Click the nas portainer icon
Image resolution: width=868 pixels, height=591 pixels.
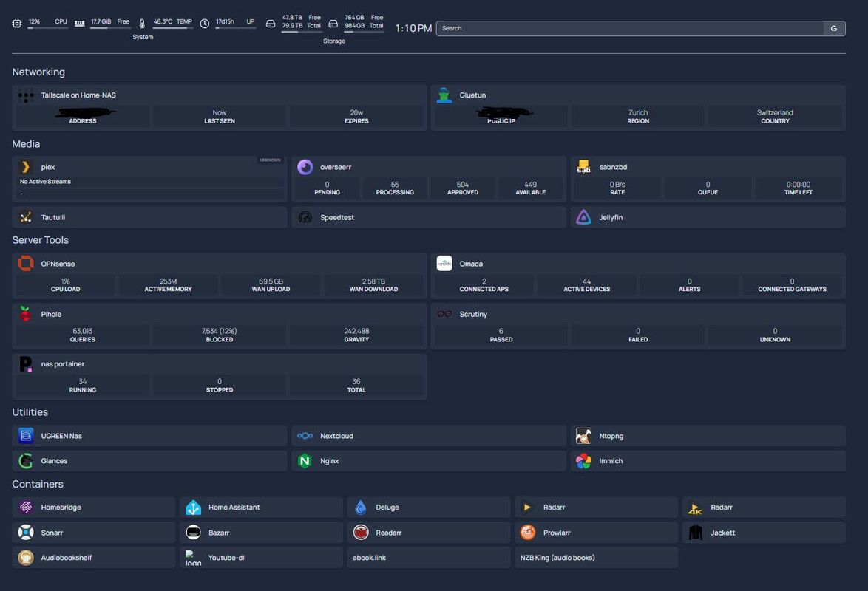pos(25,364)
